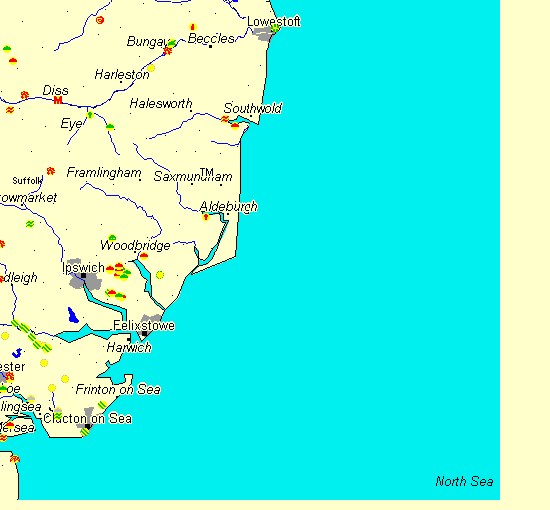
Task: Click the red M icon at Diss
Action: point(58,101)
